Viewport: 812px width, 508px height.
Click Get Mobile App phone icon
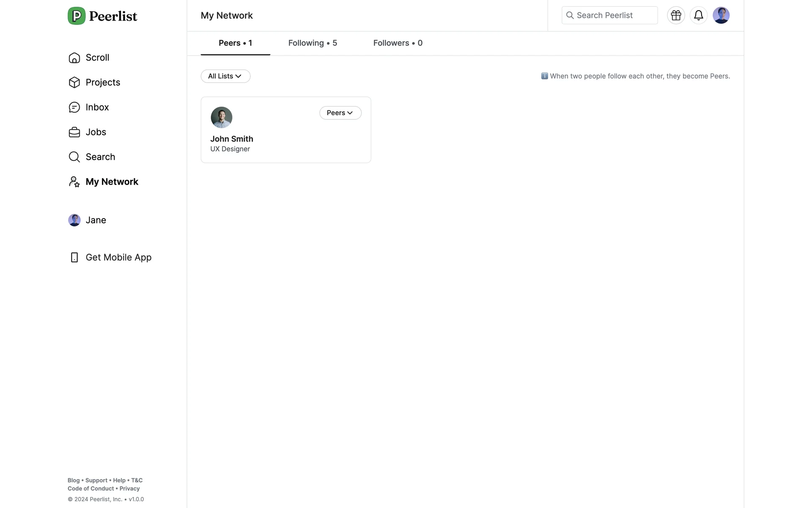pyautogui.click(x=74, y=257)
